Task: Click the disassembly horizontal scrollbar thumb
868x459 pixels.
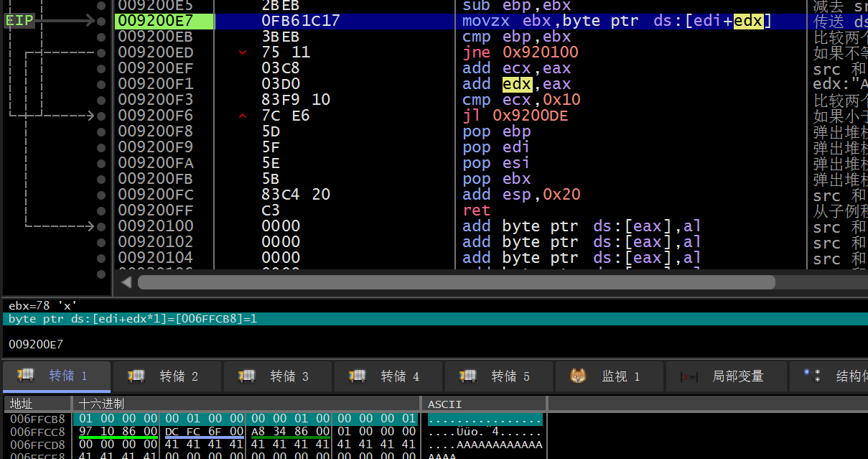Action: coord(456,282)
